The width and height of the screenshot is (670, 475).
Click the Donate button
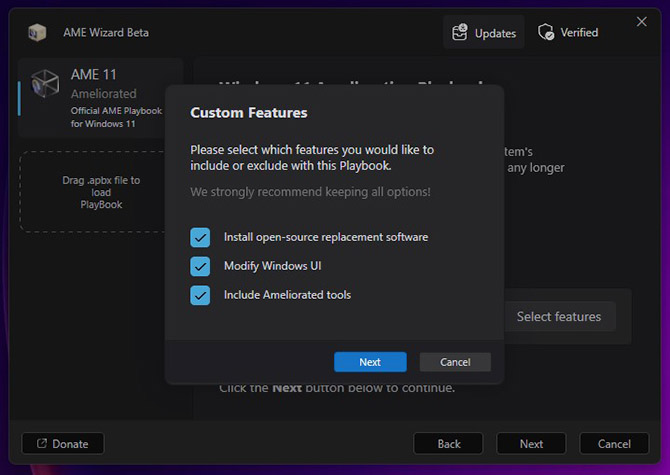tap(63, 444)
